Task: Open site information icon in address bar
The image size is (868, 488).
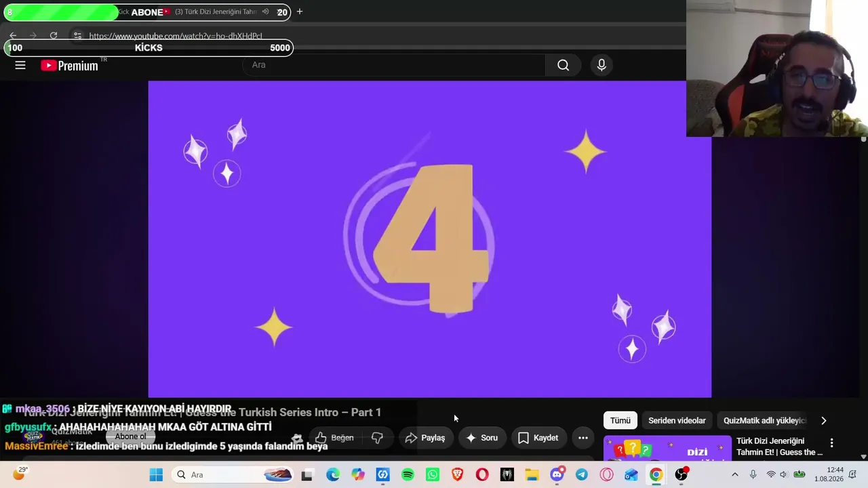Action: 77,35
